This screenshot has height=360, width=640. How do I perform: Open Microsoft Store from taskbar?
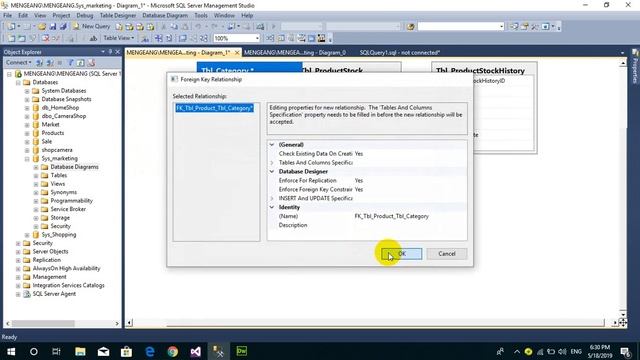pos(126,351)
